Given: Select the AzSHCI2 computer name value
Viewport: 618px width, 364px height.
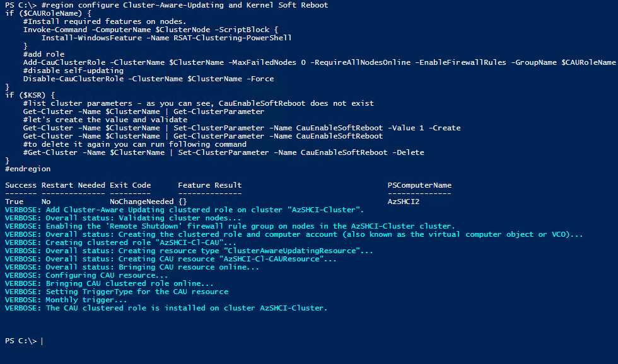Looking at the screenshot, I should (404, 202).
